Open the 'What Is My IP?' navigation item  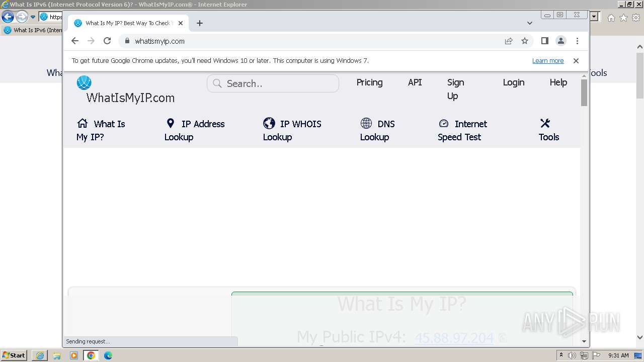coord(101,130)
